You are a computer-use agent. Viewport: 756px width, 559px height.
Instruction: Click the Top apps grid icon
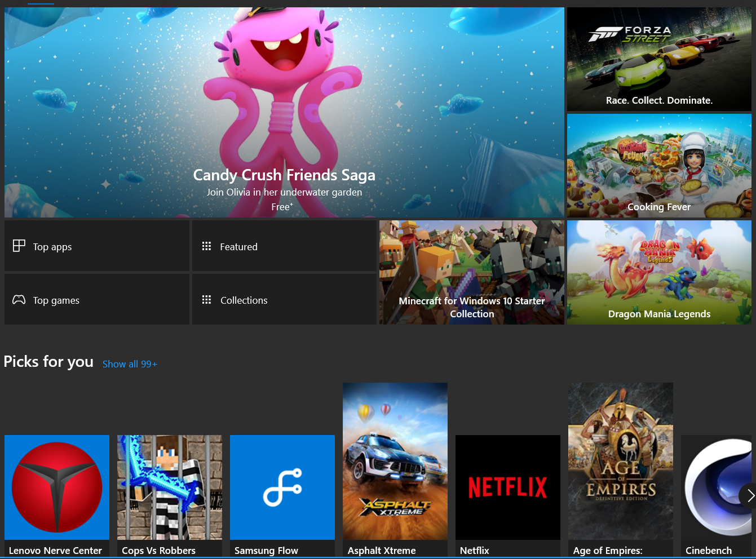[x=19, y=246]
